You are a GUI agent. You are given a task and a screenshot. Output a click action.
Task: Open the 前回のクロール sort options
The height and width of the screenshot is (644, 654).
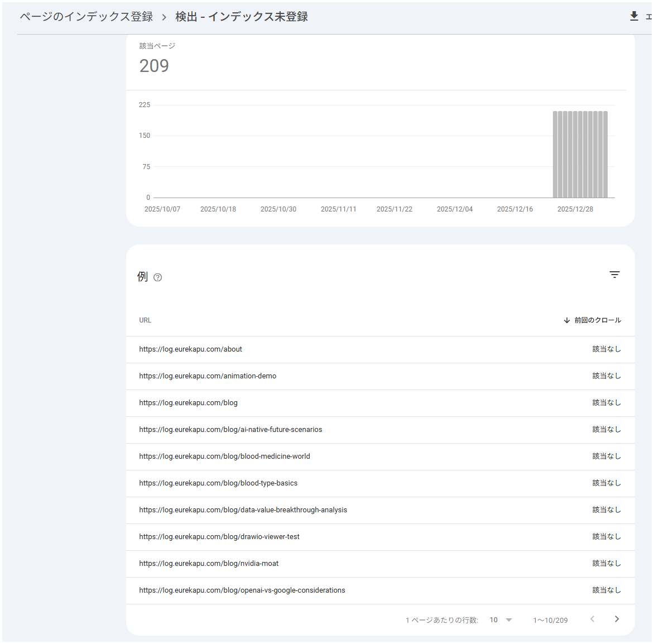[597, 320]
